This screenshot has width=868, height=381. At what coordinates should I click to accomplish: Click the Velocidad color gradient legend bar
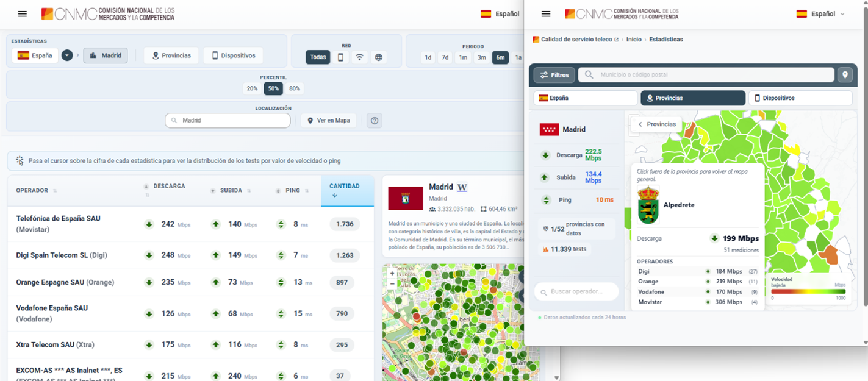808,291
